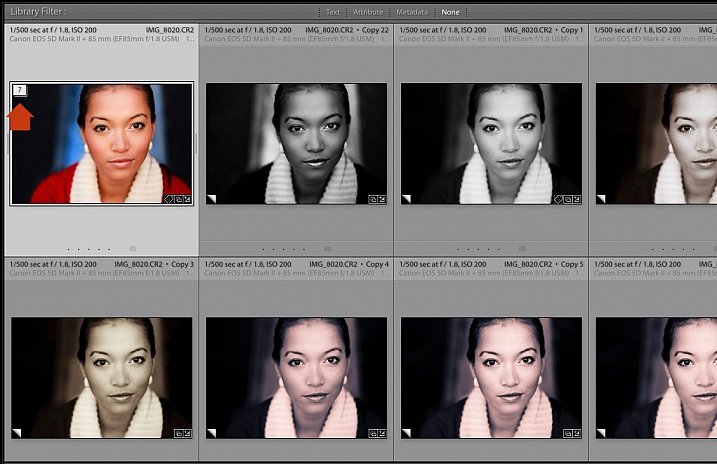Click crop badge on Copy 4 thumbnail

[373, 433]
